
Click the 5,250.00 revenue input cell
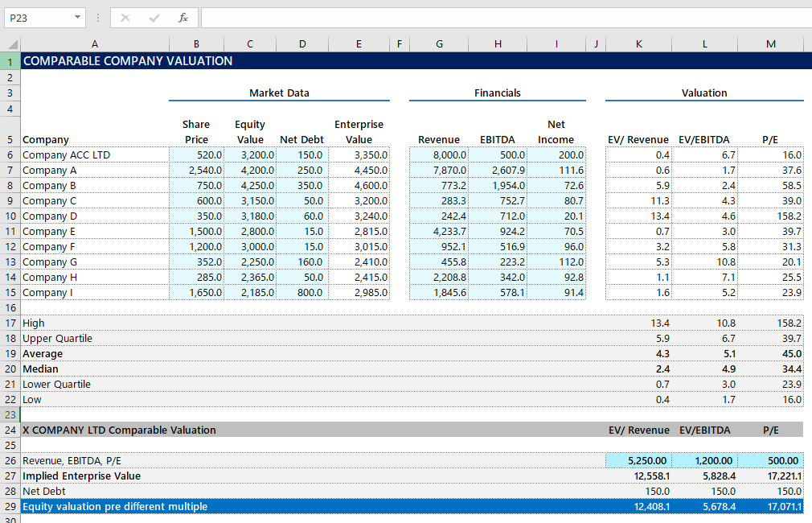pos(638,461)
